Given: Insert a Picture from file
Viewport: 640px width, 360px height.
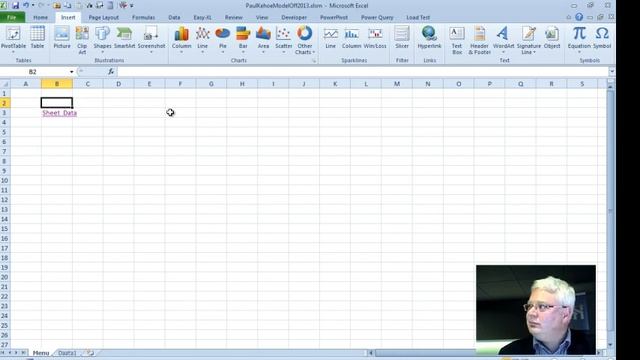Looking at the screenshot, I should tap(62, 38).
